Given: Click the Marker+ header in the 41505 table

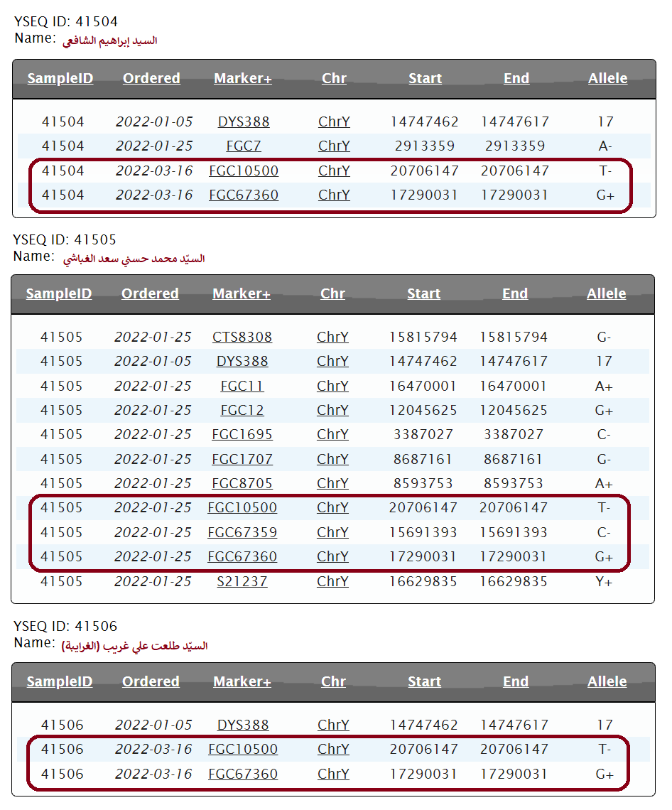Looking at the screenshot, I should 242,294.
